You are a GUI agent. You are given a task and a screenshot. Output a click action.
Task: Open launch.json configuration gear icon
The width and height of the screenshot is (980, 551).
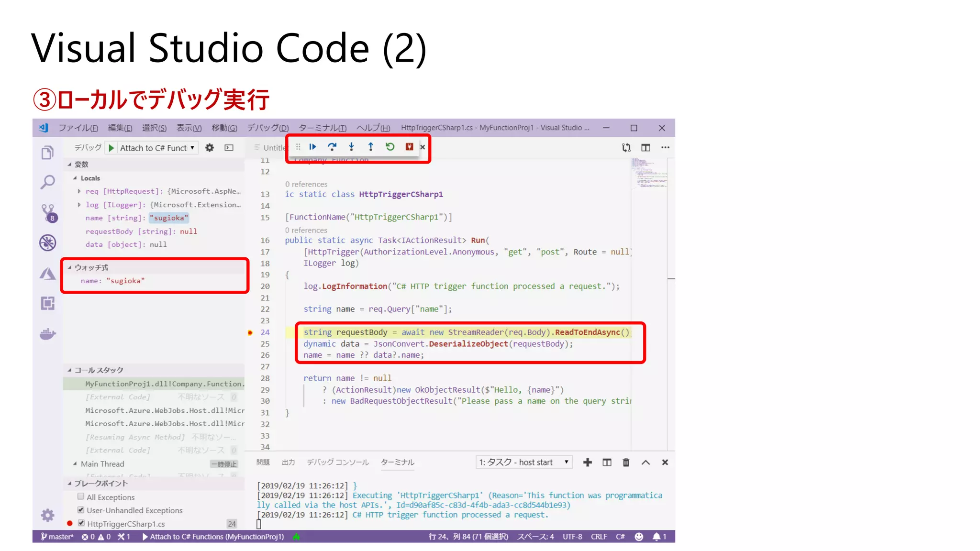click(x=210, y=148)
